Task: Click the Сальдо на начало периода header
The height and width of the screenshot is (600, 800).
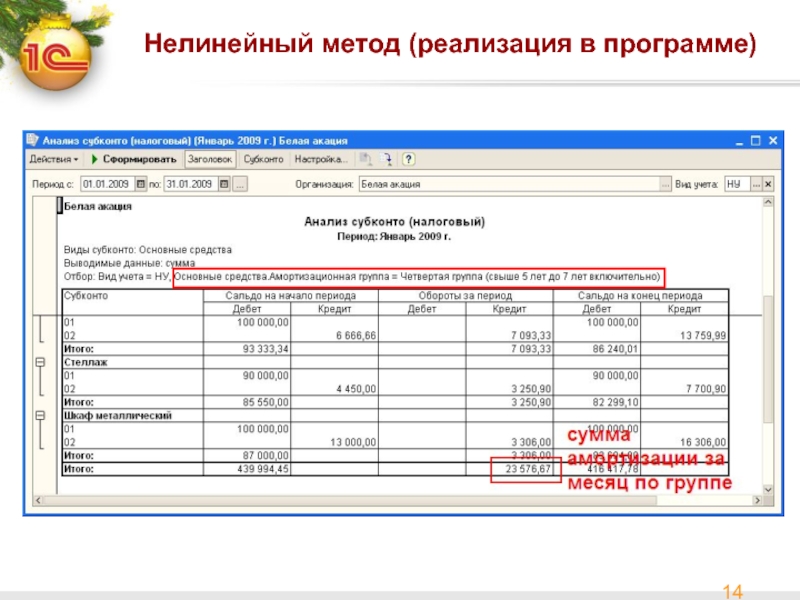Action: (x=290, y=295)
